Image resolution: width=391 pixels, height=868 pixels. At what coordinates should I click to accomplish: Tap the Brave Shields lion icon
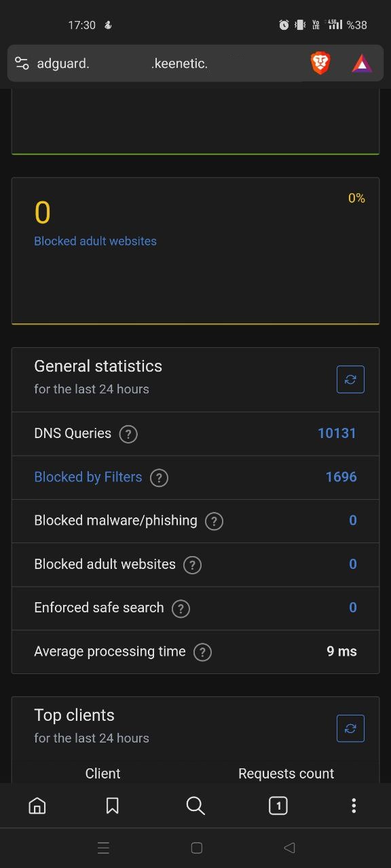click(x=320, y=63)
